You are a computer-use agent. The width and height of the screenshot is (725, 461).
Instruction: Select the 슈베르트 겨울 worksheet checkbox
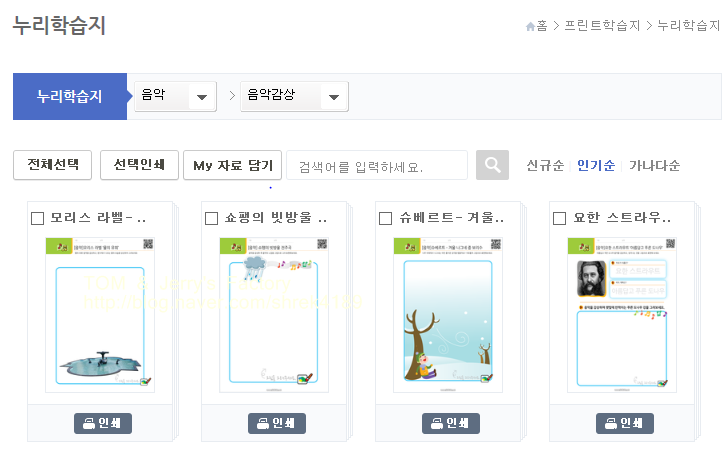click(385, 218)
